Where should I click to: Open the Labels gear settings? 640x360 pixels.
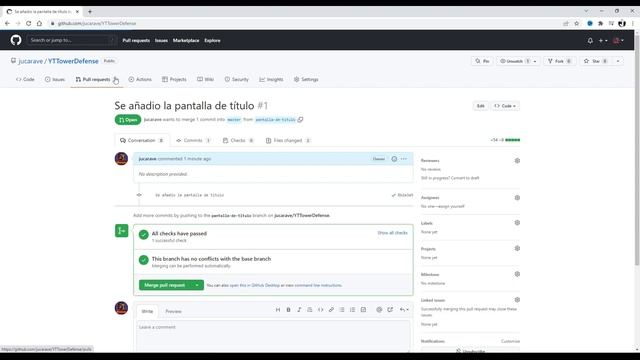[x=517, y=223]
